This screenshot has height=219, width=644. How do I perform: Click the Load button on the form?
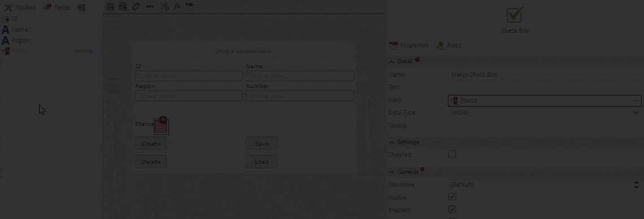(261, 161)
